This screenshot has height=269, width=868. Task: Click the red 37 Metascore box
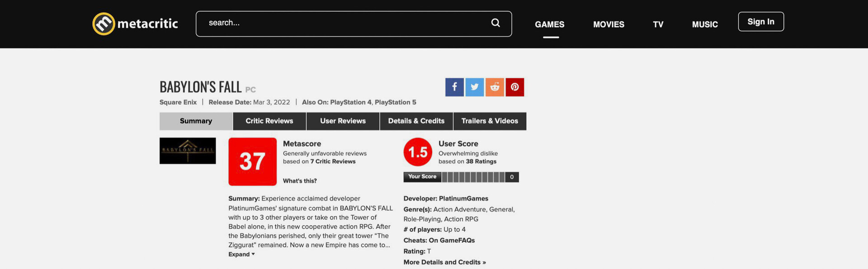252,161
